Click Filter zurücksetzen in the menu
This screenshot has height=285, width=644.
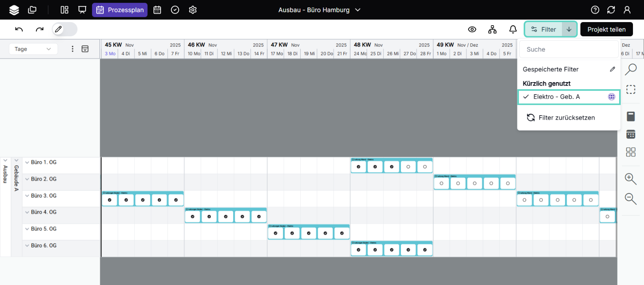[566, 118]
